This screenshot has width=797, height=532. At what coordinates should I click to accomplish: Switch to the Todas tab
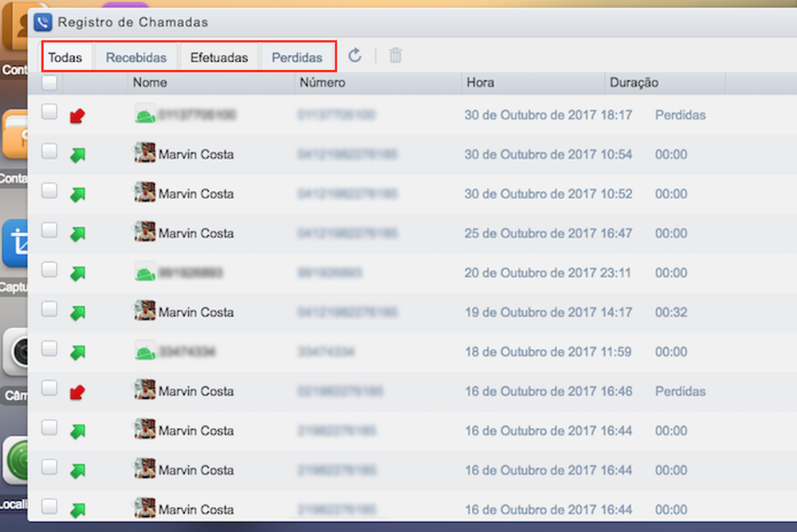click(65, 57)
